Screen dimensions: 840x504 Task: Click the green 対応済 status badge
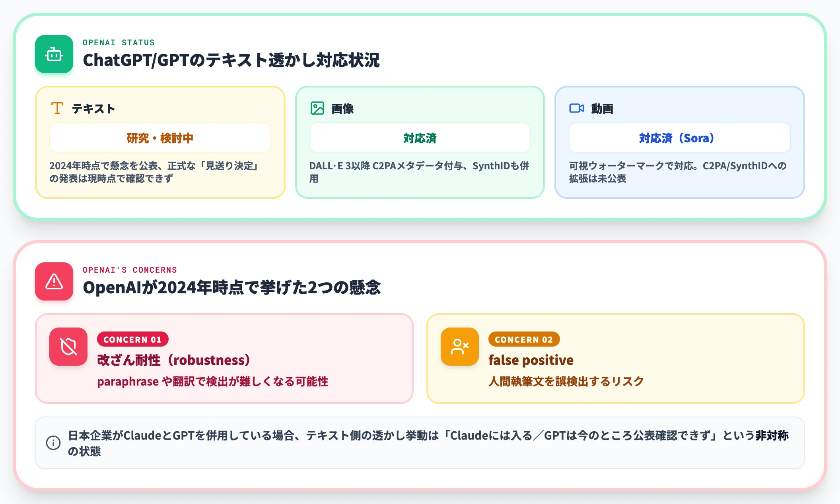point(420,138)
